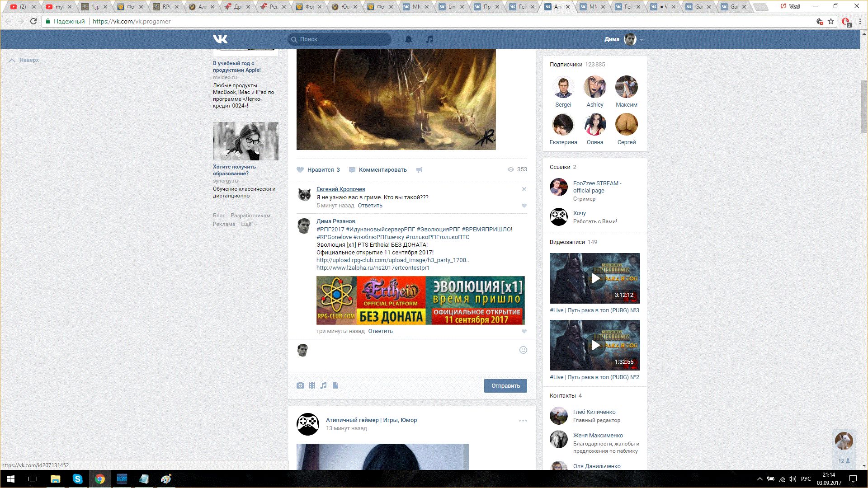Open the Windows action center icon
Image resolution: width=868 pixels, height=488 pixels.
[853, 479]
